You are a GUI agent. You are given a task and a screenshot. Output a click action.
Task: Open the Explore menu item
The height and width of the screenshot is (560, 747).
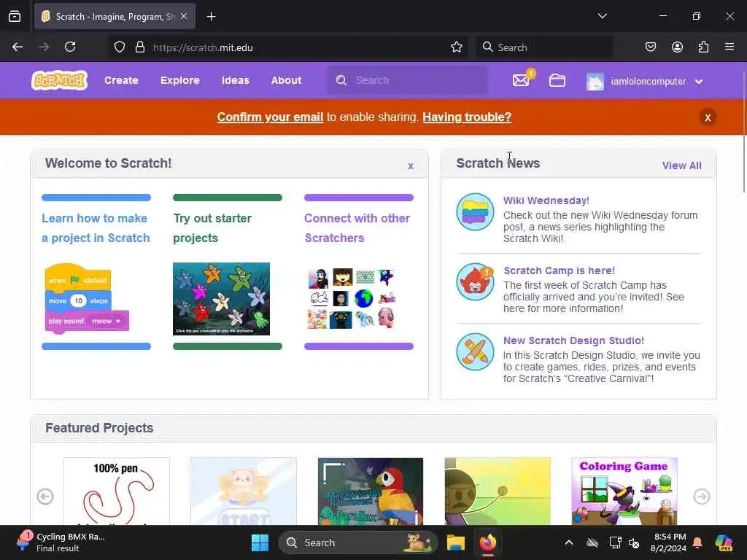(179, 80)
